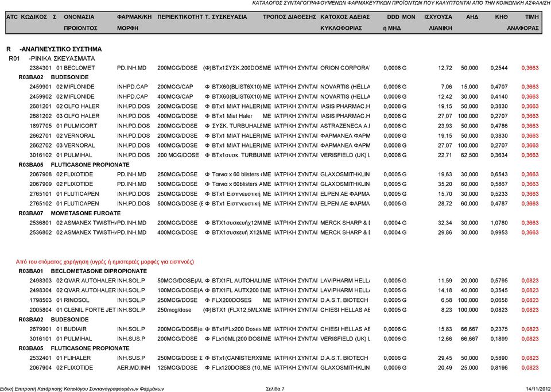This screenshot has height=392, width=551.
Task: Click the 'ΑΗΔ' column header
Action: coord(472,17)
